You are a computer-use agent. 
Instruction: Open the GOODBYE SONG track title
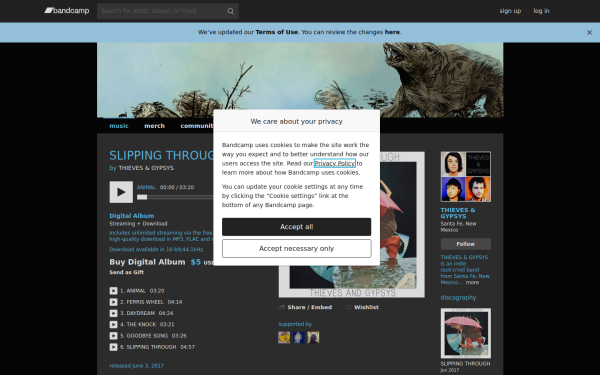(147, 336)
